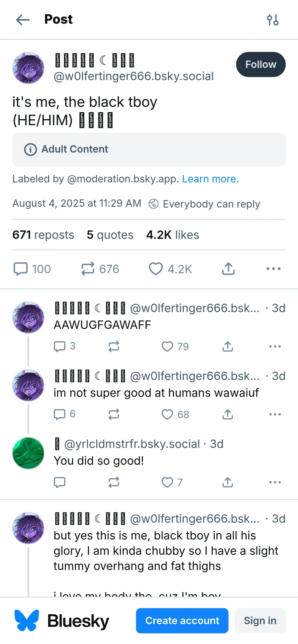This screenshot has height=644, width=298.
Task: Like the "You did so good!" reply
Action: 167,482
